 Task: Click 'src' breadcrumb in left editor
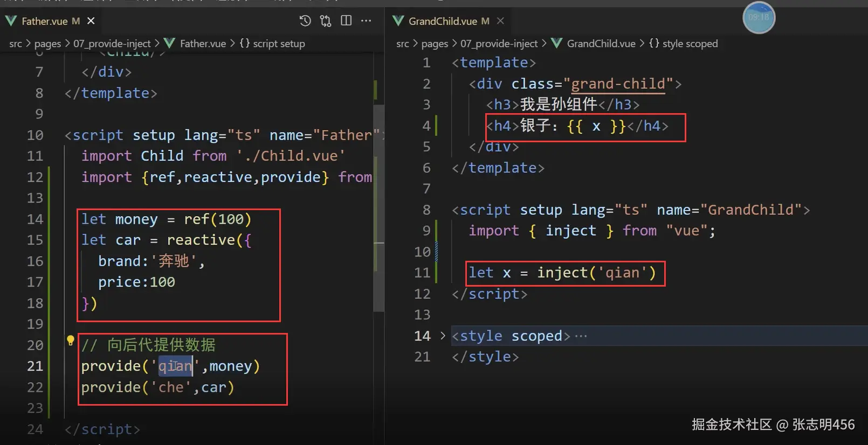(16, 44)
